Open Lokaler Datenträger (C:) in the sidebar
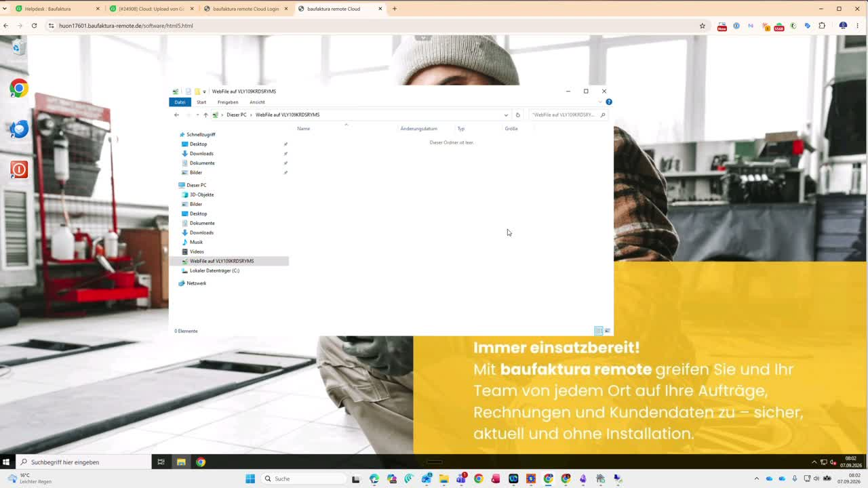The image size is (868, 488). click(x=214, y=270)
